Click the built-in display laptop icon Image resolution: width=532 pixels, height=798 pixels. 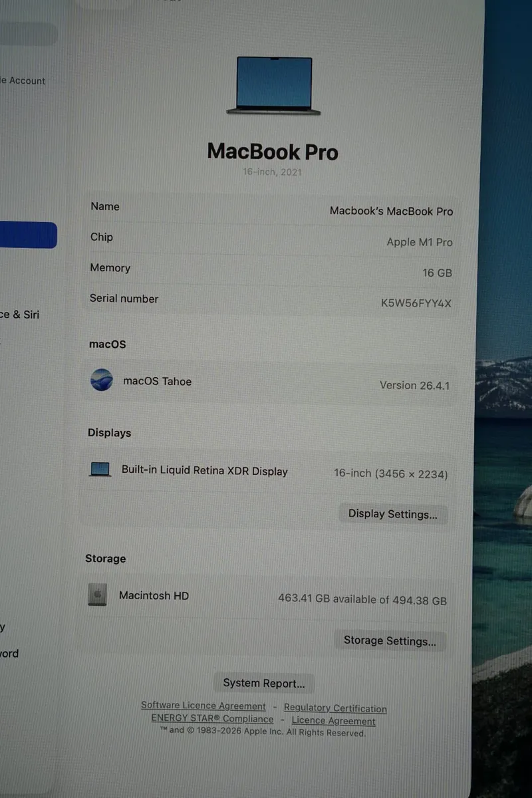click(100, 469)
